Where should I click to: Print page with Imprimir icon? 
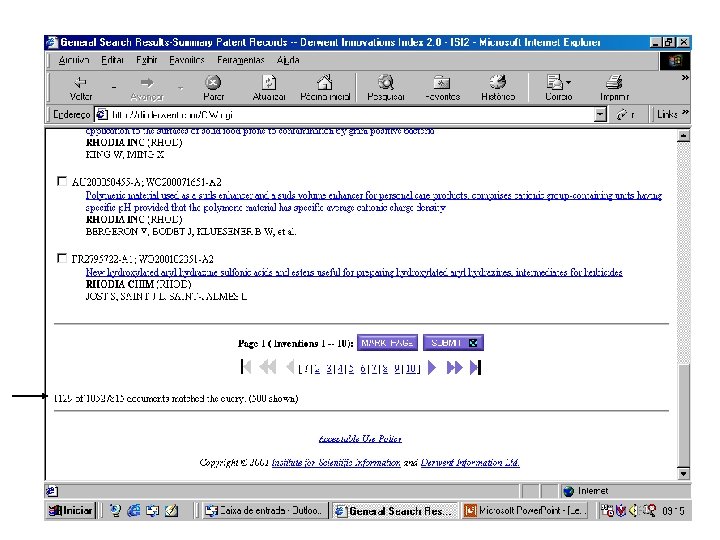coord(613,82)
